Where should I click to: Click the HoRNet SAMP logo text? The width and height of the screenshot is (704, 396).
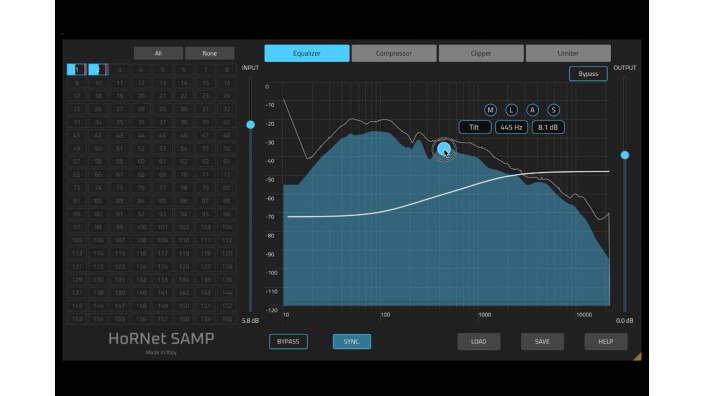pyautogui.click(x=161, y=339)
